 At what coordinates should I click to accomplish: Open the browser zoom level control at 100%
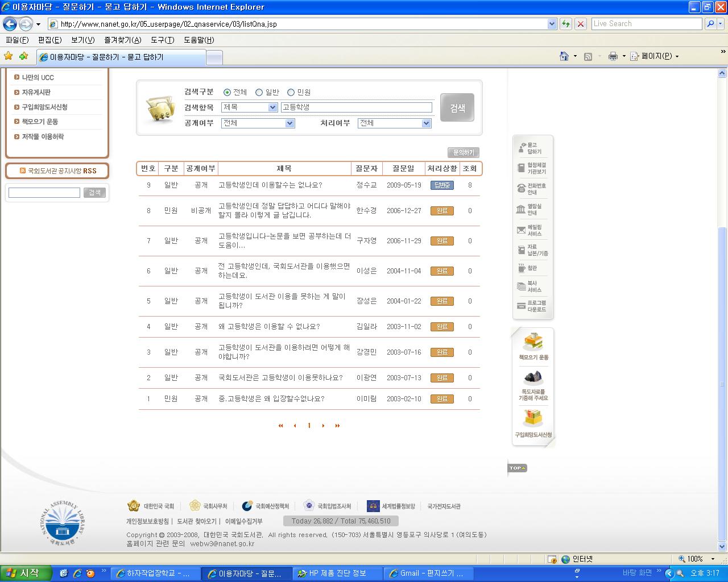tap(697, 559)
